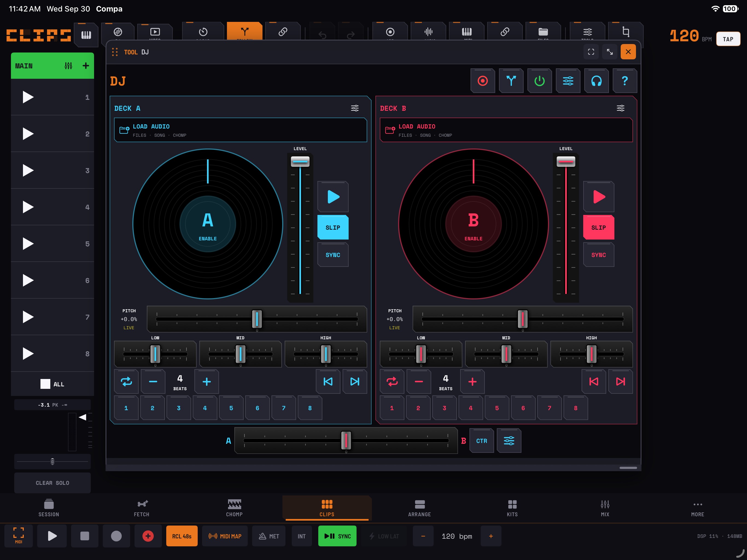The image size is (747, 560).
Task: Toggle the piano keyboard icon near logo
Action: [86, 35]
